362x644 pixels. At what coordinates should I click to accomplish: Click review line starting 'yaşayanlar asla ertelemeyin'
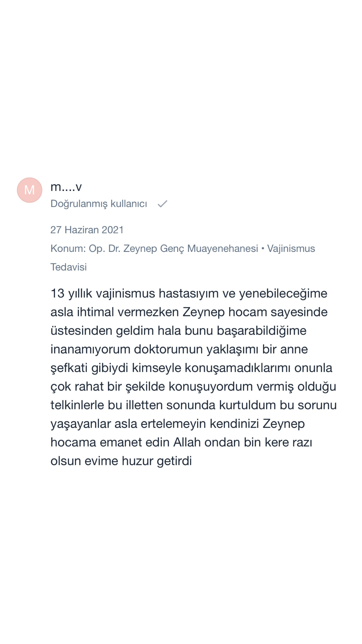pos(177,424)
